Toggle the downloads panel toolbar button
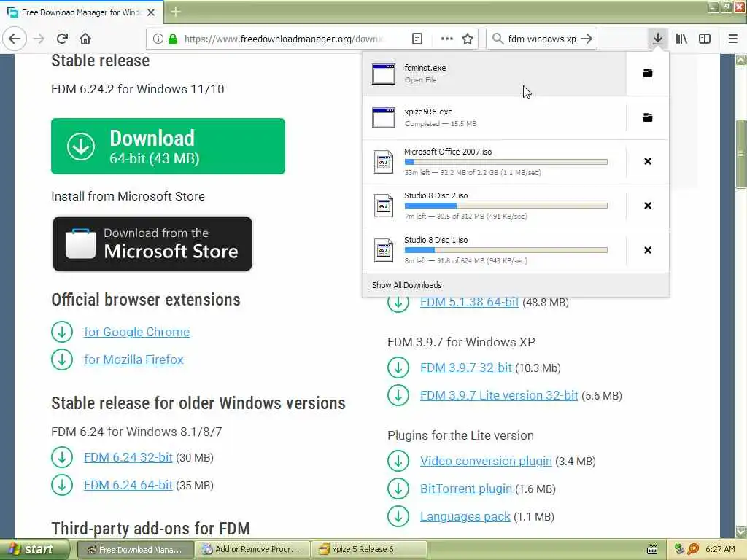 pos(657,39)
